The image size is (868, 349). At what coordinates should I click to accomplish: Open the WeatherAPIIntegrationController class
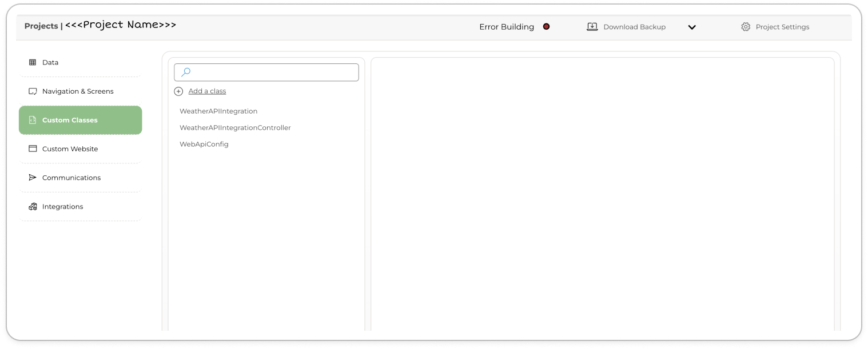tap(235, 128)
